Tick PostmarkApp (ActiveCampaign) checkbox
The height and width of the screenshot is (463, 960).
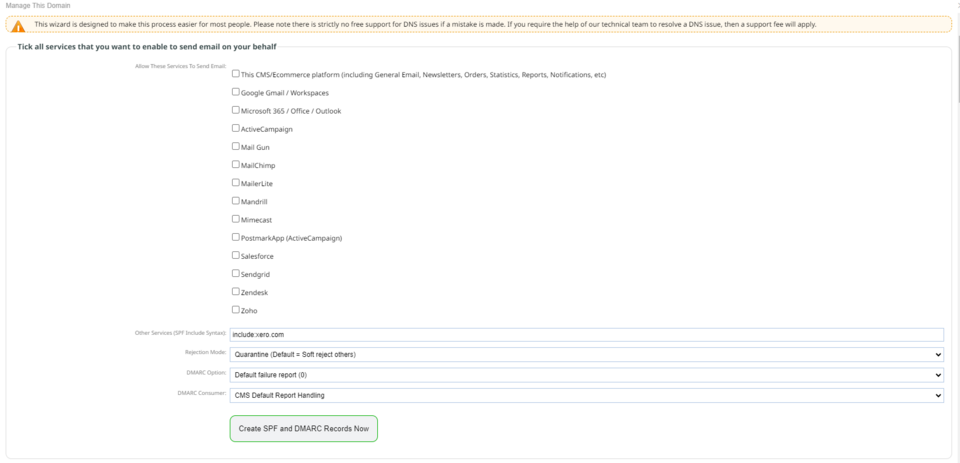click(x=236, y=237)
